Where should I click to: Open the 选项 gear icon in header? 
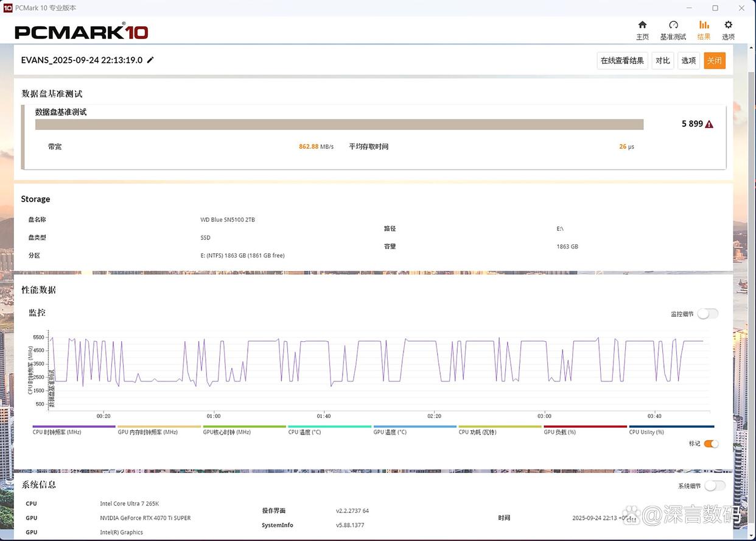pyautogui.click(x=728, y=25)
